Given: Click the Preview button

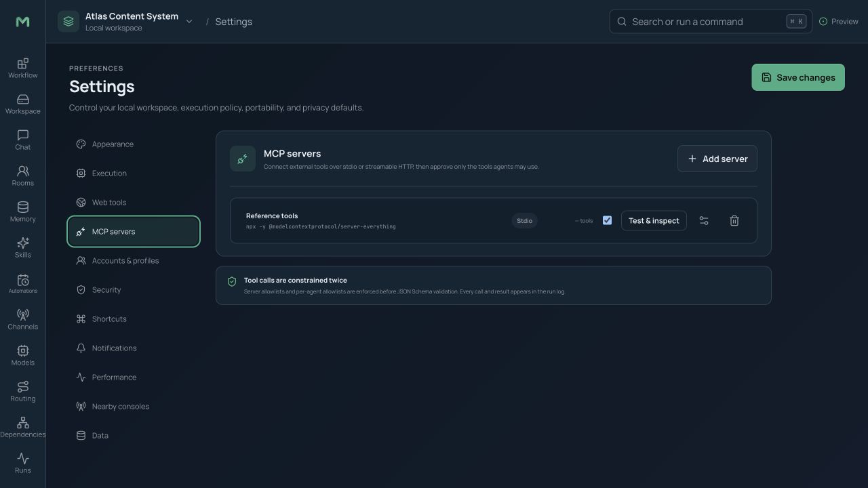Looking at the screenshot, I should tap(839, 22).
